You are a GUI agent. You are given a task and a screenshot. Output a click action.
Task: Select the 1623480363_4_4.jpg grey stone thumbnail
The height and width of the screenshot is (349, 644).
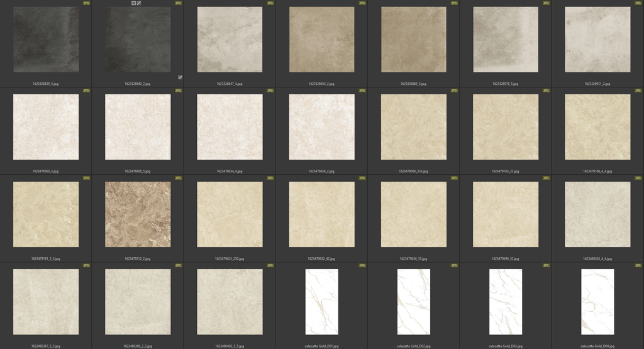(597, 214)
